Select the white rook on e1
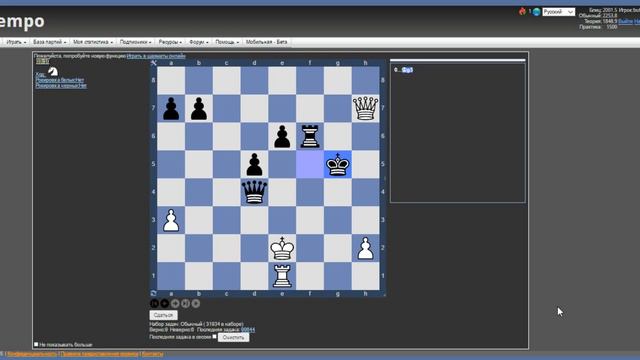 click(282, 276)
